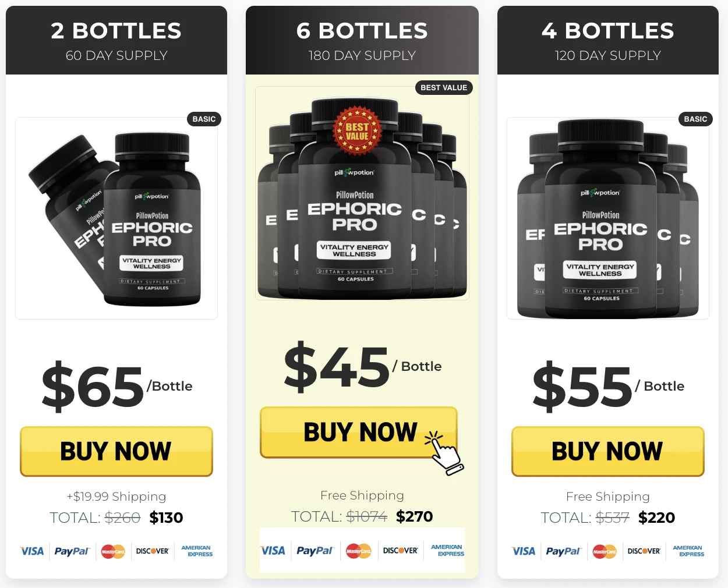Click the BEST VALUE badge label
This screenshot has height=588, width=728.
click(x=444, y=88)
